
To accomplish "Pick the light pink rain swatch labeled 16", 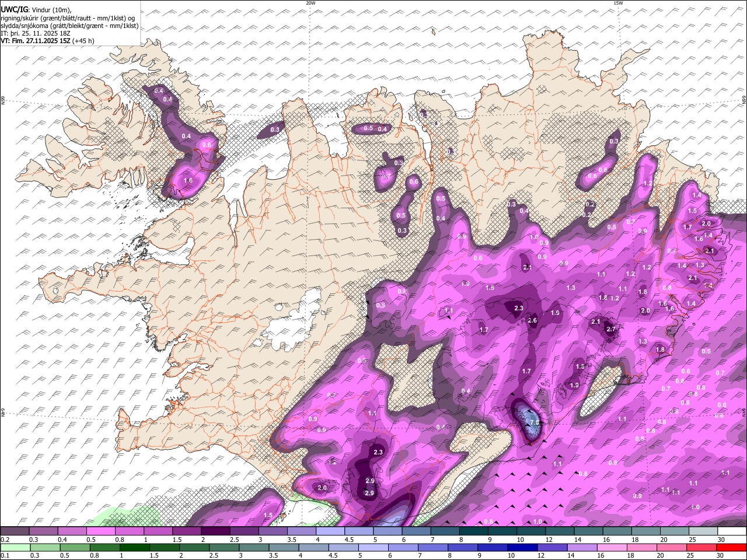I will [x=611, y=548].
